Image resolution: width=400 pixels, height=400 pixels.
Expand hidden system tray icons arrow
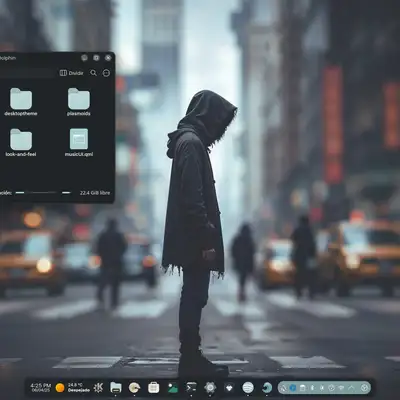351,388
